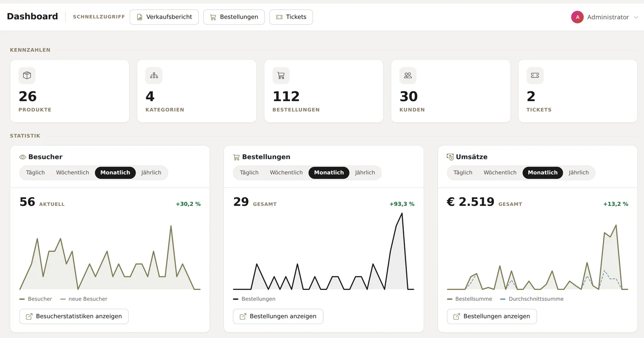Switch the Besucher chart to Jährlich
This screenshot has height=338, width=644.
(151, 173)
